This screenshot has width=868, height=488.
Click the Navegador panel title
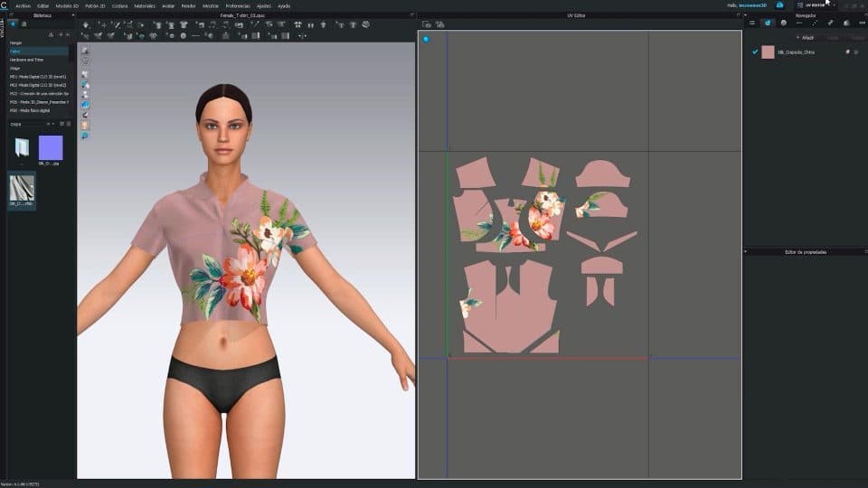point(806,15)
